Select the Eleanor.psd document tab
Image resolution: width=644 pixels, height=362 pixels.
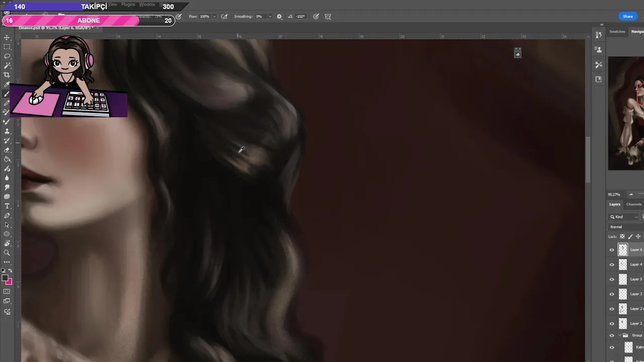pos(55,28)
